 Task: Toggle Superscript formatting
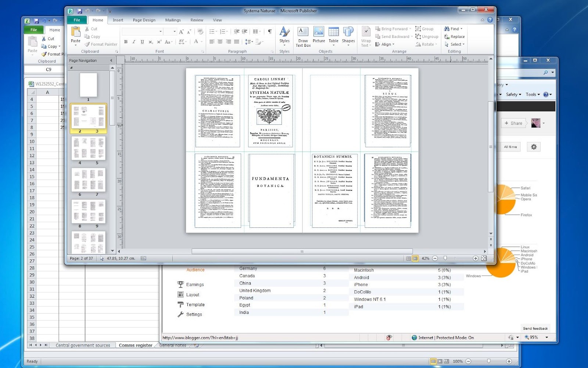click(159, 42)
